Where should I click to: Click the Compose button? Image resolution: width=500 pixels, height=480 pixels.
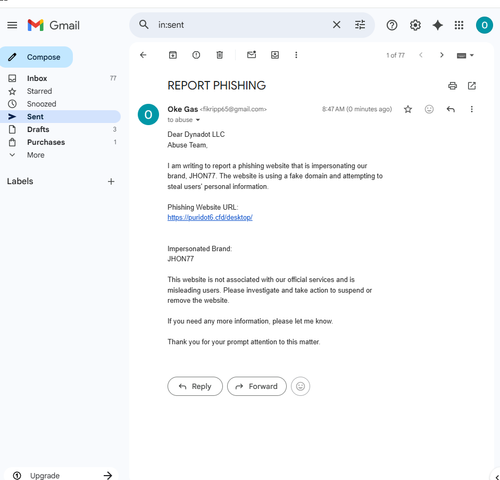click(36, 57)
